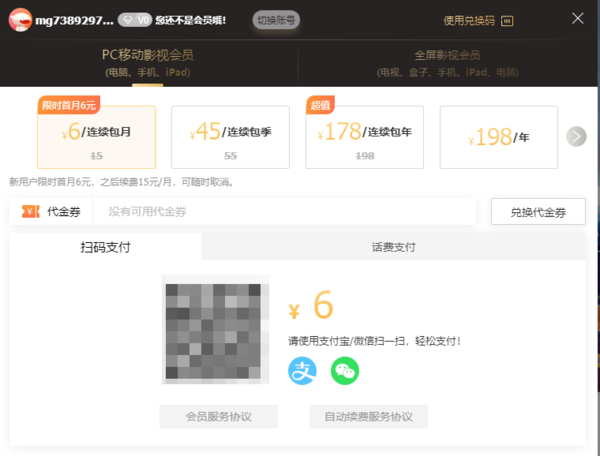Click the 代金券 voucher icon
Image resolution: width=600 pixels, height=456 pixels.
(30, 212)
